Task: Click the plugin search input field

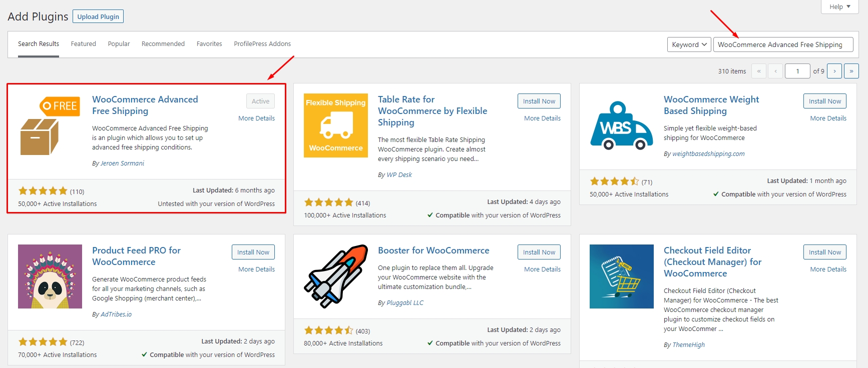Action: (x=783, y=44)
